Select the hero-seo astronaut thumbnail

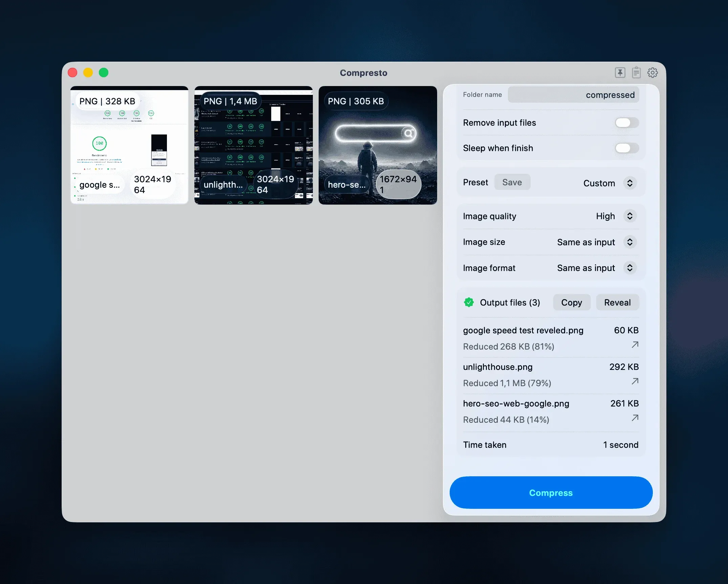coord(378,145)
